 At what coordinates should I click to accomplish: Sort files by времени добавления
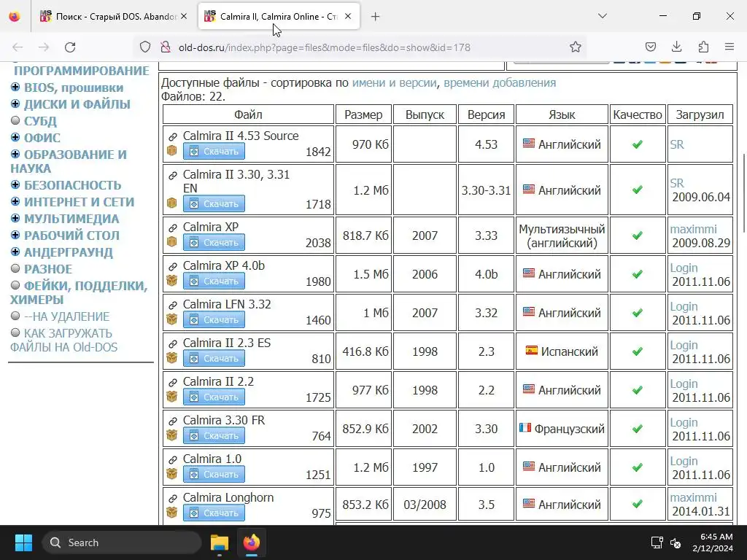[500, 82]
